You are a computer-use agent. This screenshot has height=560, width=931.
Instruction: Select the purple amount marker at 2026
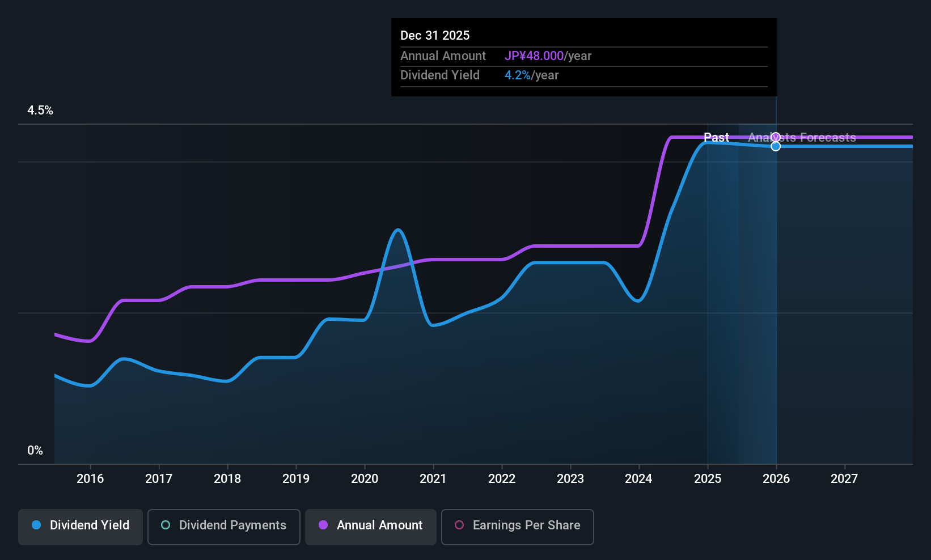(776, 137)
